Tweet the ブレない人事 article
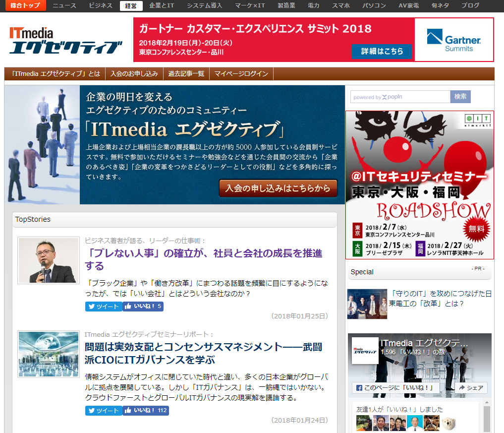The image size is (504, 433). pos(104,307)
